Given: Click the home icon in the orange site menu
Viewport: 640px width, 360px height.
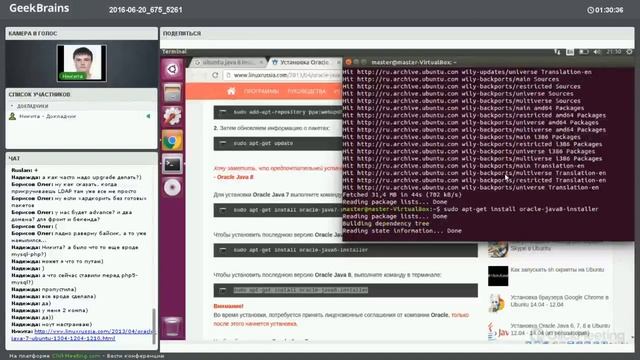Looking at the screenshot, I should click(x=231, y=91).
